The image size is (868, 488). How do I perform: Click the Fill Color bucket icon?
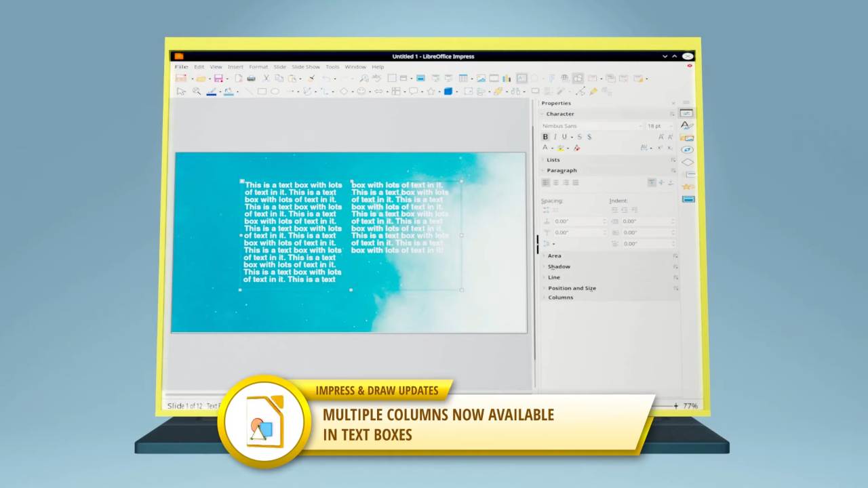pyautogui.click(x=229, y=91)
